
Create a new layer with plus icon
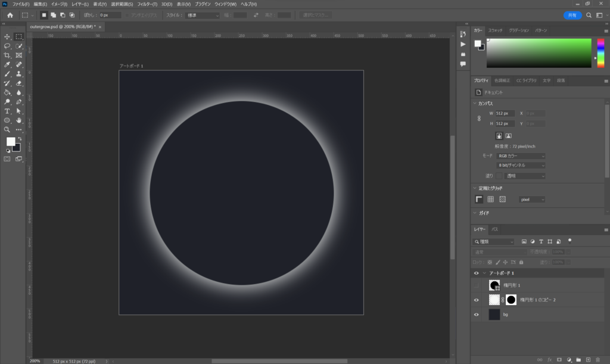tap(588, 360)
